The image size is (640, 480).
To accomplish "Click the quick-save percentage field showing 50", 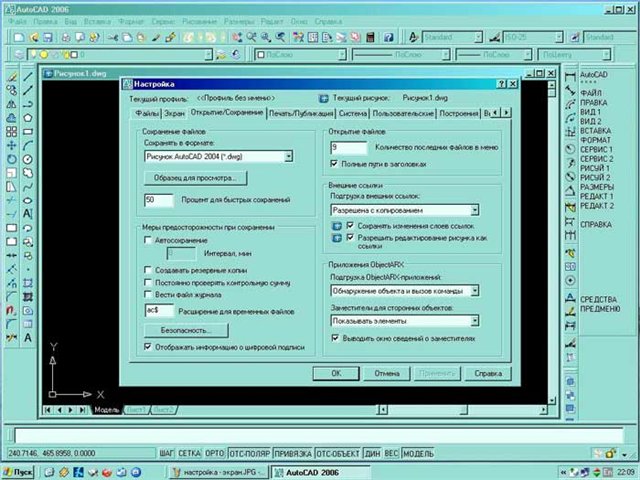I will [x=158, y=200].
